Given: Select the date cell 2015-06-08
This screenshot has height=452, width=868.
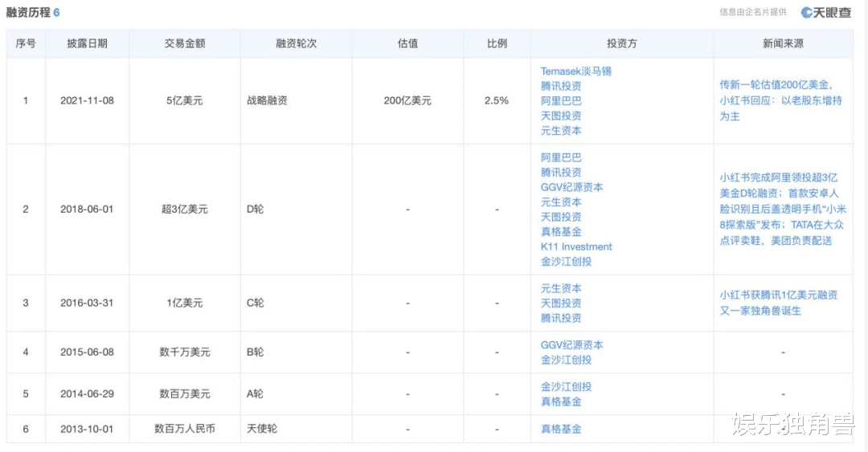Looking at the screenshot, I should 87,352.
